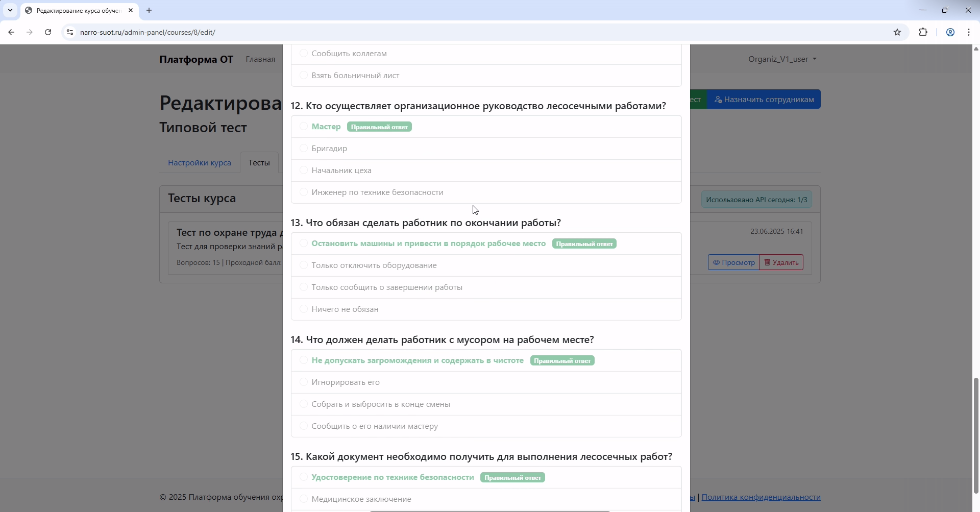Select the Бригадир answer option
Viewport: 980px width, 512px height.
coord(303,148)
